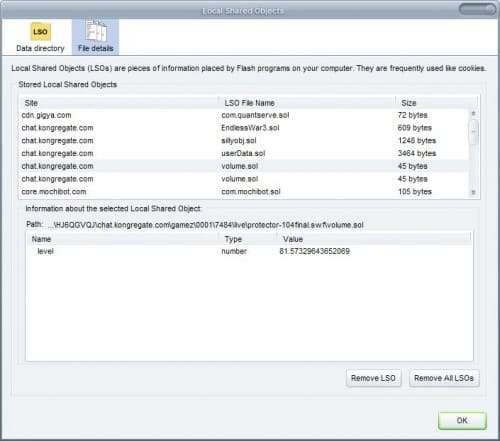
Task: Sort list by Site column header
Action: click(x=119, y=103)
